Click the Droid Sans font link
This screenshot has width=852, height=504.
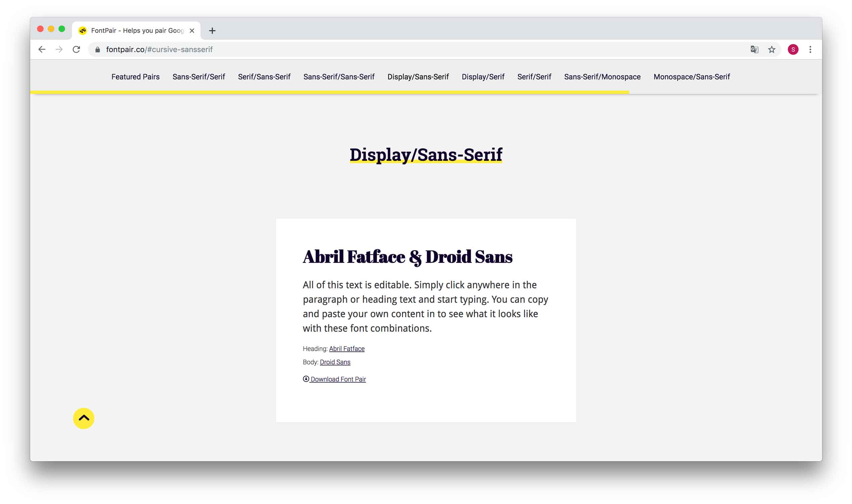[x=335, y=362]
